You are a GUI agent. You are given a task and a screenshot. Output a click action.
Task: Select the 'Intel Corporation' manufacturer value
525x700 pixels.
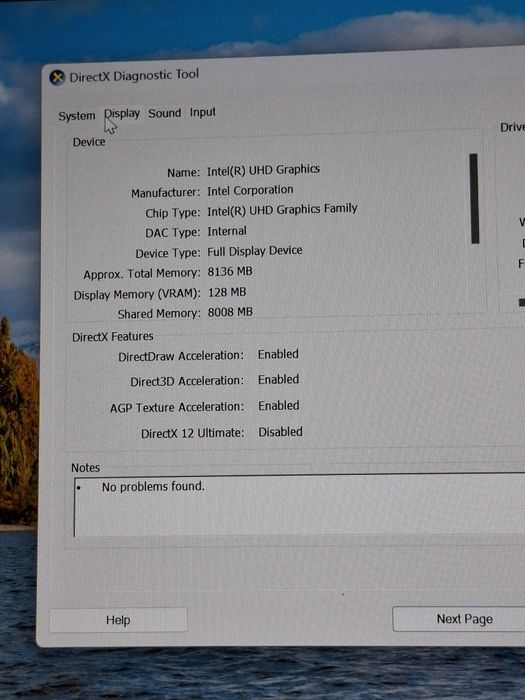pyautogui.click(x=250, y=191)
